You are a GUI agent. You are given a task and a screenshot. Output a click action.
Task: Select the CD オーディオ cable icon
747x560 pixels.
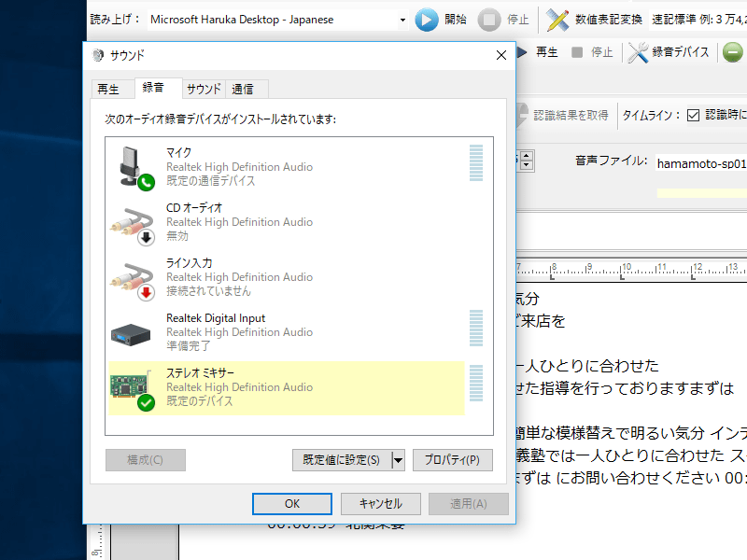pos(133,225)
